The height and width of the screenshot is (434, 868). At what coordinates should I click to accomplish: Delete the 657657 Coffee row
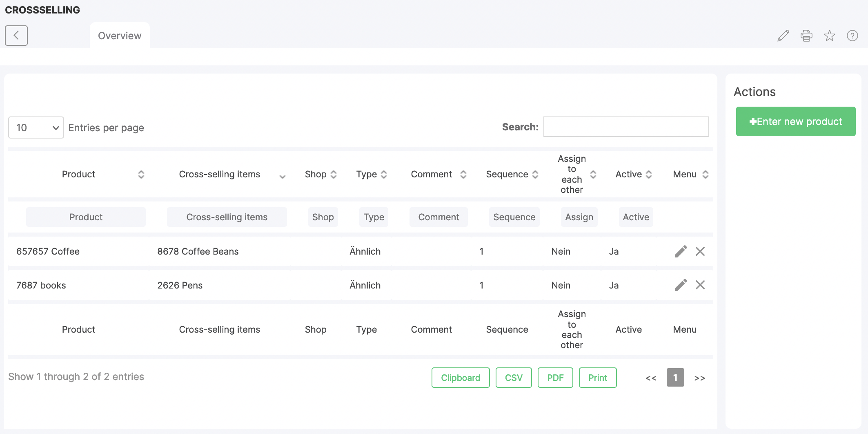700,251
